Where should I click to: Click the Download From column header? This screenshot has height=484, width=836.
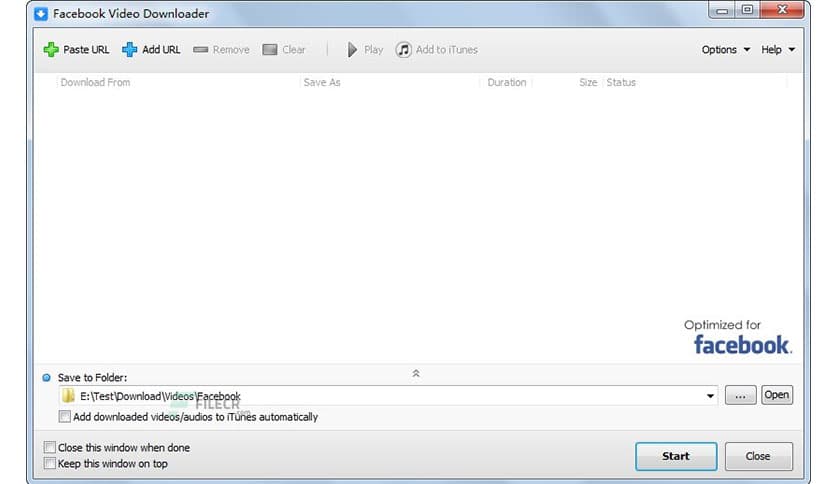[95, 82]
